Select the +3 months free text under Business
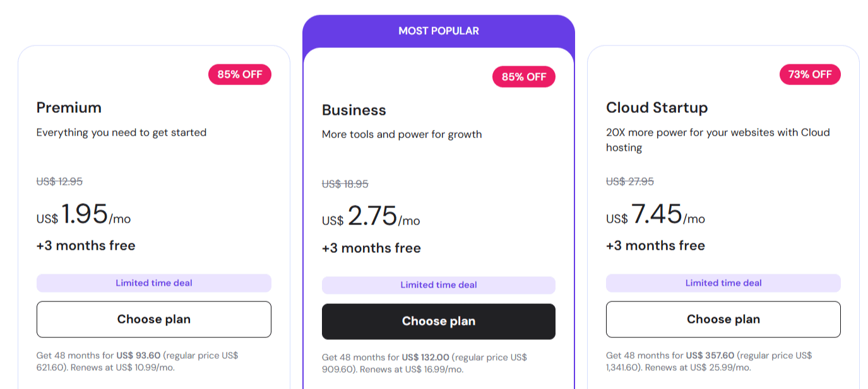The image size is (868, 389). coord(371,248)
